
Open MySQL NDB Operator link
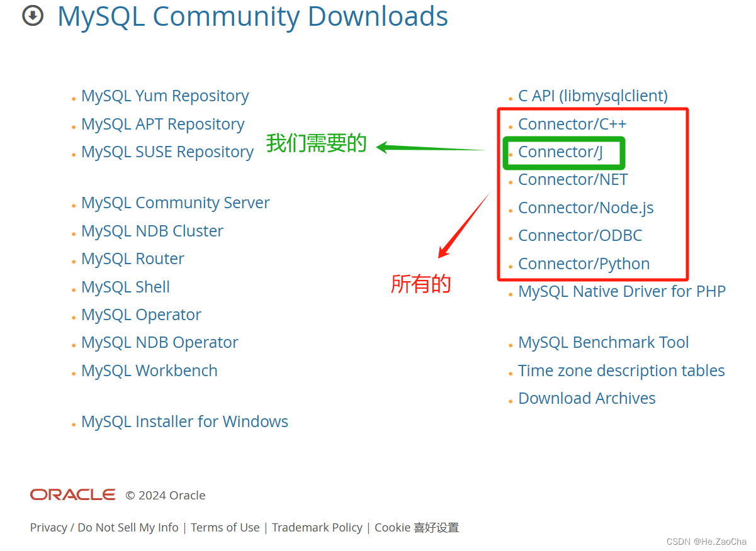160,343
